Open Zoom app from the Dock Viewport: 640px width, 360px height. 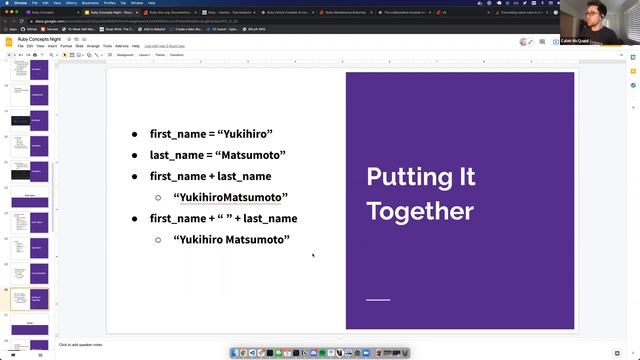(366, 353)
